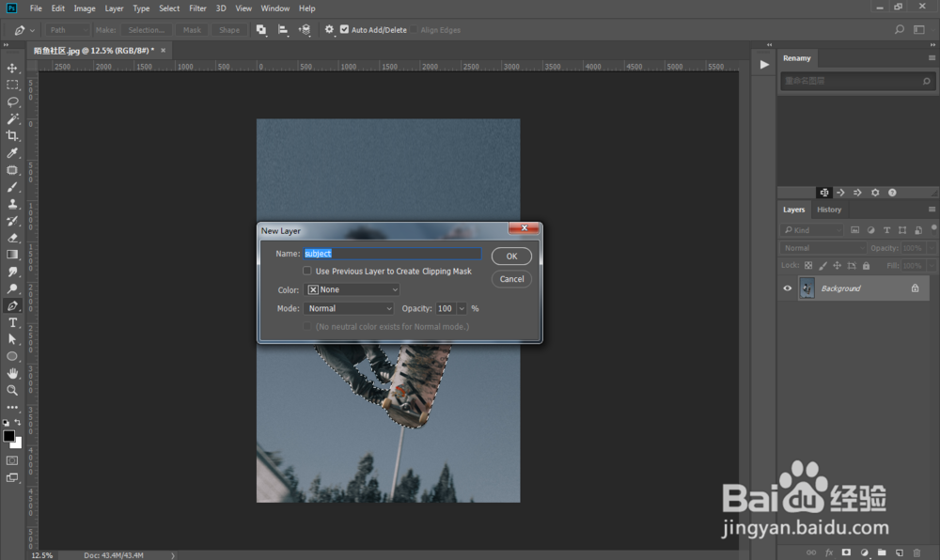Select the Pen tool in toolbar
Image resolution: width=940 pixels, height=560 pixels.
pos(12,305)
